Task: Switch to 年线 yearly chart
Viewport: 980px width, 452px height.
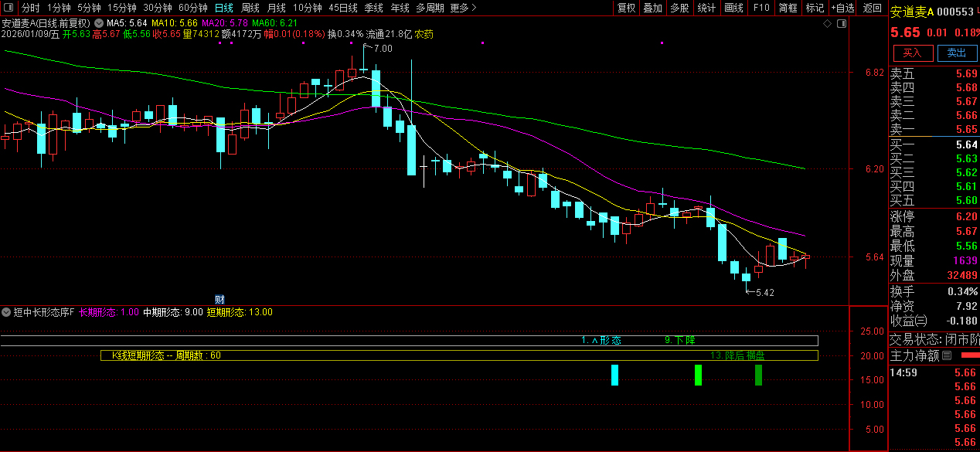Action: pos(400,8)
